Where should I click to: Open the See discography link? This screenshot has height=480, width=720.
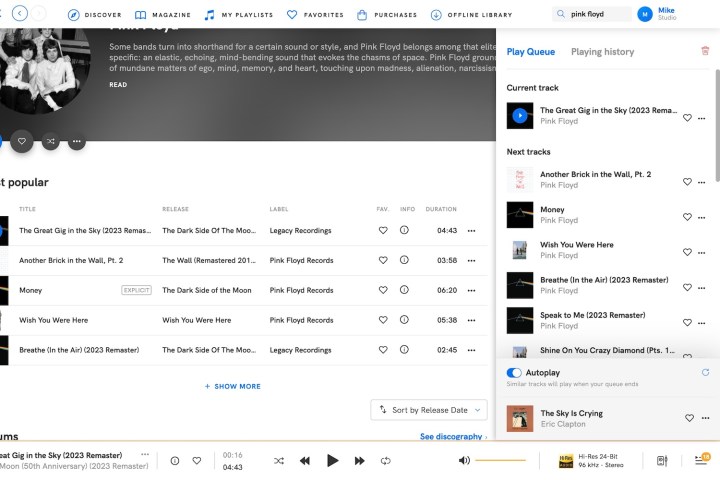pyautogui.click(x=452, y=437)
